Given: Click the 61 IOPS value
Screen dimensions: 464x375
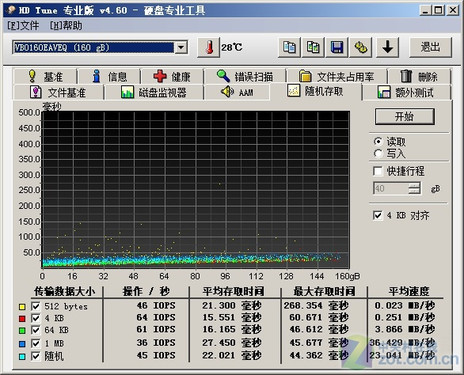Looking at the screenshot, I should (156, 329).
